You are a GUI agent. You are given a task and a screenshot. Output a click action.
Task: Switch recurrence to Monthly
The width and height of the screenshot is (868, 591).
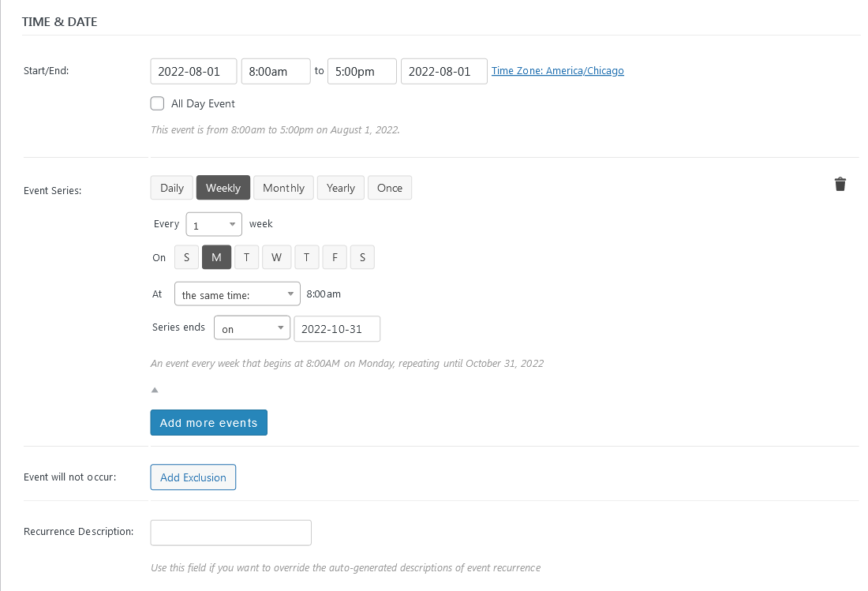[283, 188]
